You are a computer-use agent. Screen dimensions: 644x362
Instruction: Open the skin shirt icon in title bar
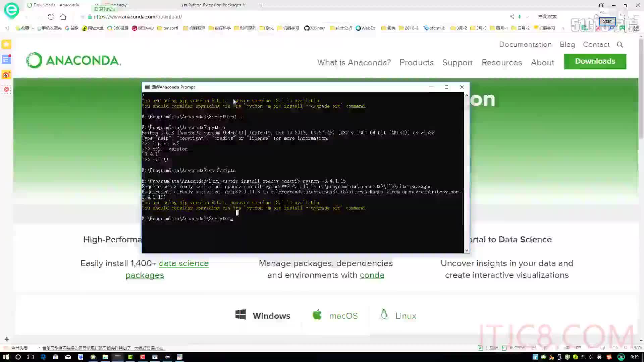(x=601, y=5)
